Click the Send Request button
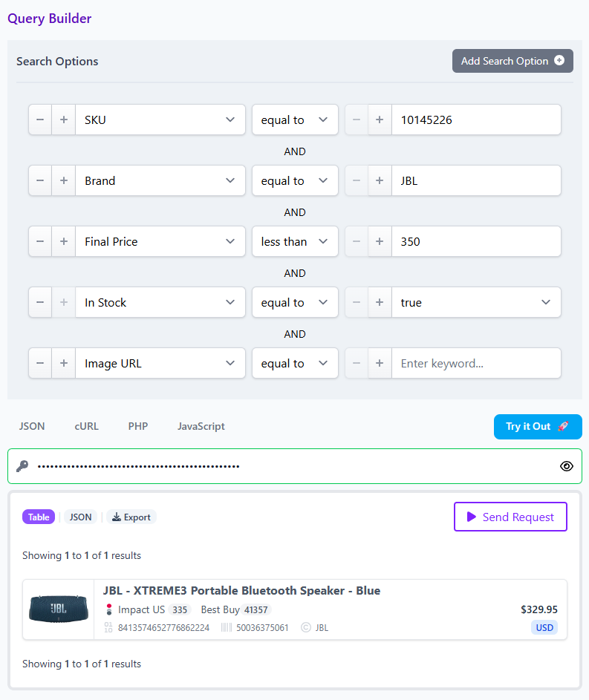The height and width of the screenshot is (700, 589). (x=510, y=517)
